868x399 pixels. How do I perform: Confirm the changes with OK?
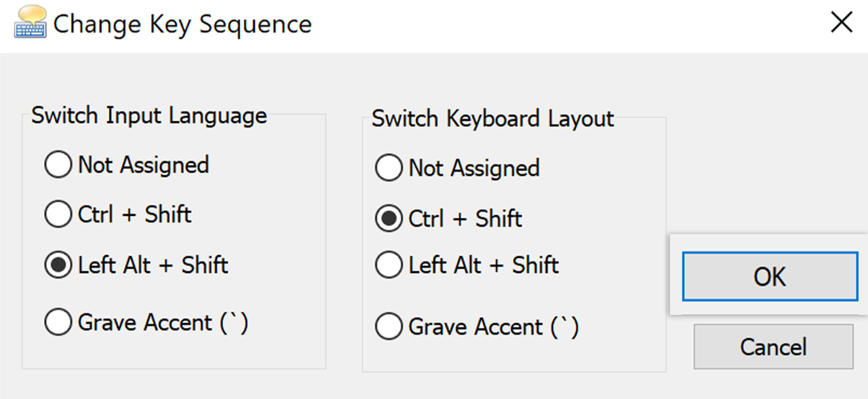[770, 276]
